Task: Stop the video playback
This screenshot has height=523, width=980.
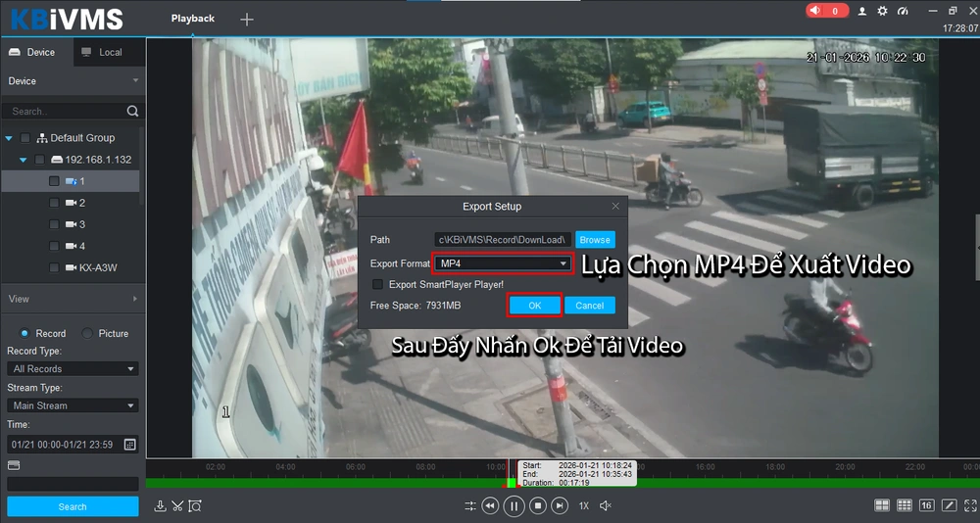Action: pos(537,505)
